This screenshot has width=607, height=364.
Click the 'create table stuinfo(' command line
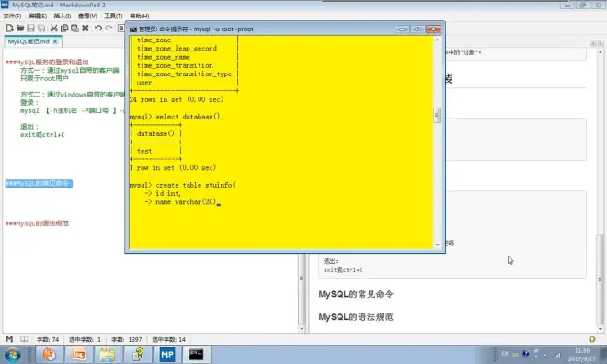click(182, 185)
